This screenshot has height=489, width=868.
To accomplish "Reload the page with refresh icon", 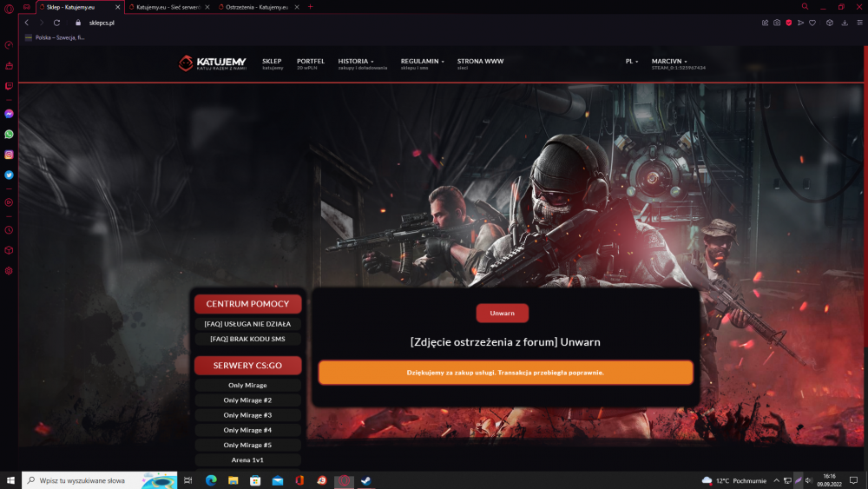I will click(56, 23).
